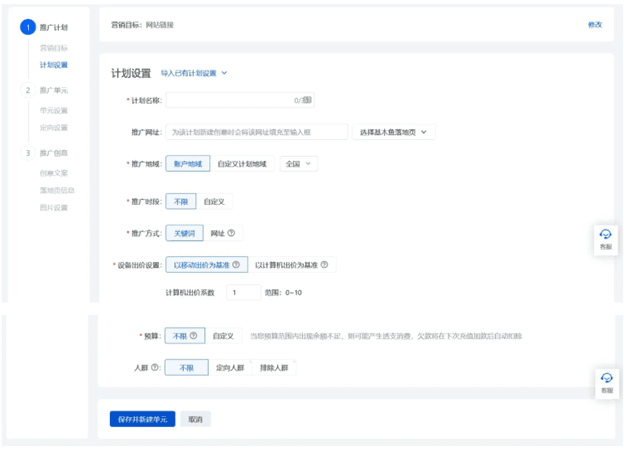Click step 1 circle for 推广计划
The width and height of the screenshot is (624, 451).
pyautogui.click(x=28, y=27)
